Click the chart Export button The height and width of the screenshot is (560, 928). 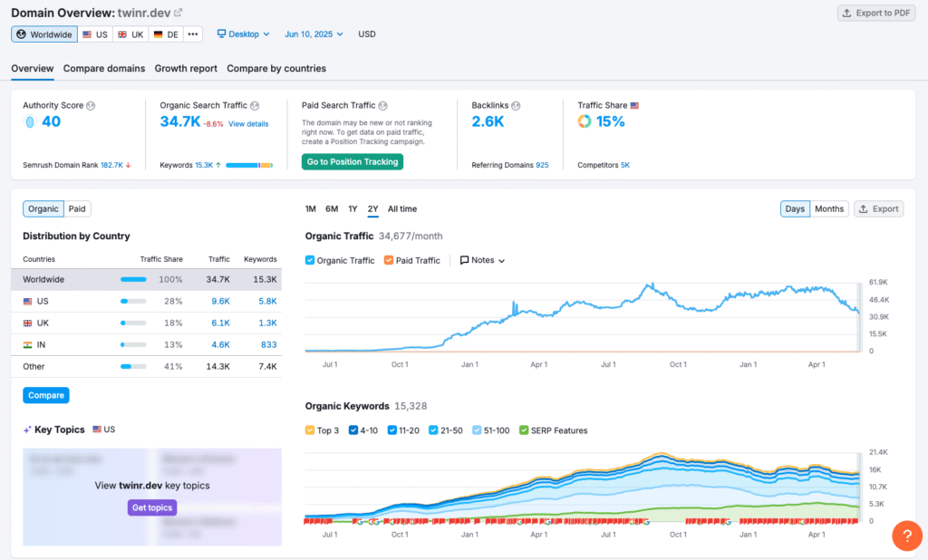pos(879,209)
